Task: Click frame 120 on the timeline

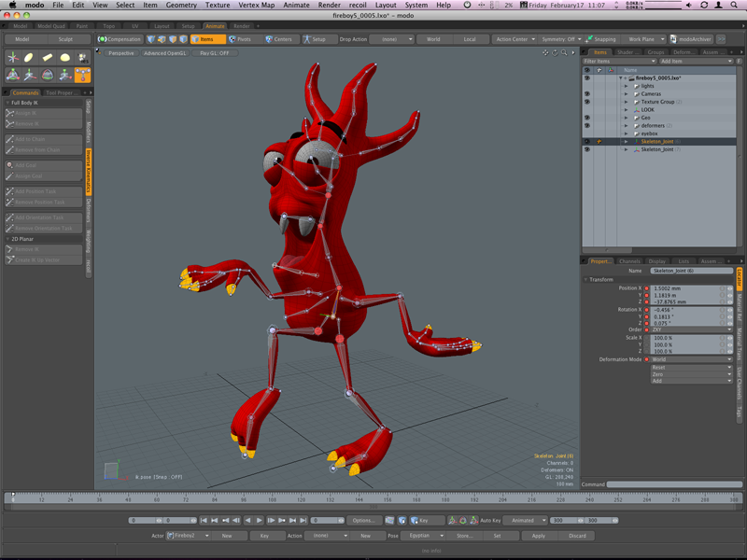Action: [301, 499]
